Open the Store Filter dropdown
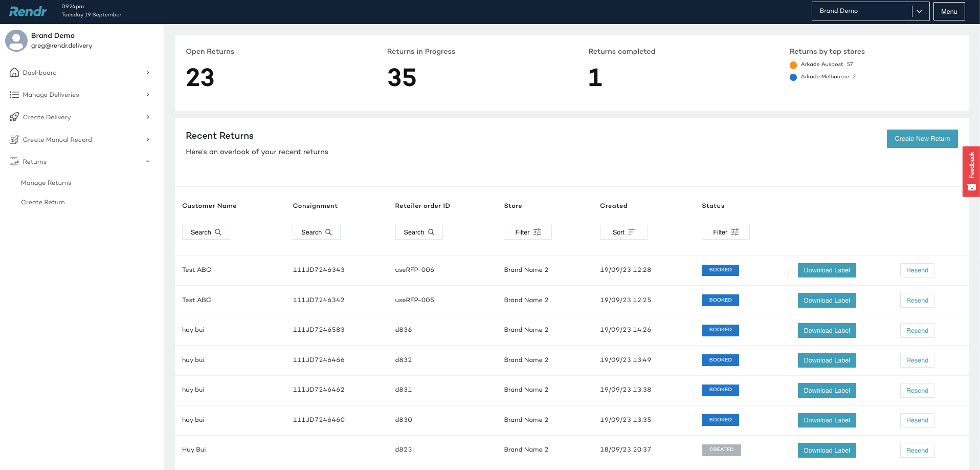 528,232
